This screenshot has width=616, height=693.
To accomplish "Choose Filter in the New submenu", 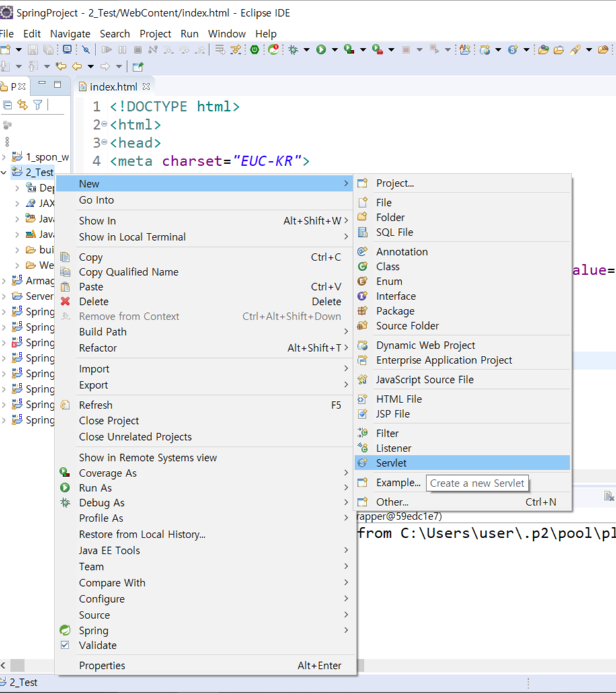I will 462,433.
